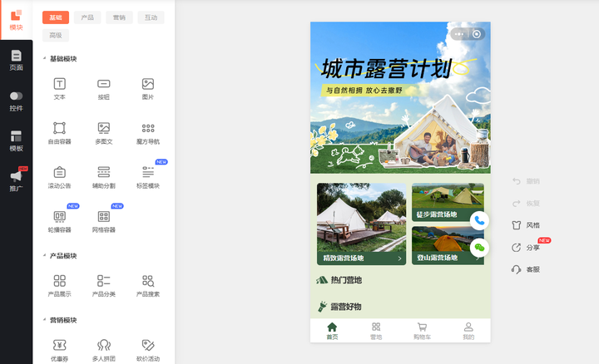Go to 我的 in bottom nav

coord(468,331)
